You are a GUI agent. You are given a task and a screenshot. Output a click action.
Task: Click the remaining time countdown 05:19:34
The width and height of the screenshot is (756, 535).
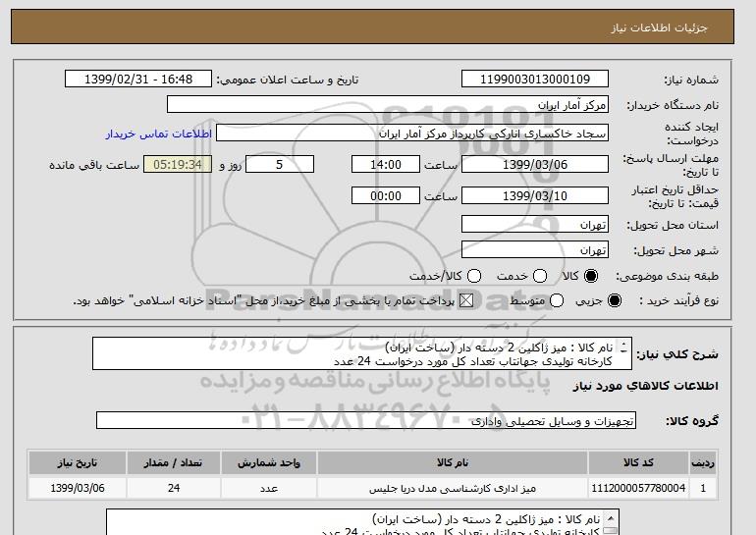[x=178, y=164]
